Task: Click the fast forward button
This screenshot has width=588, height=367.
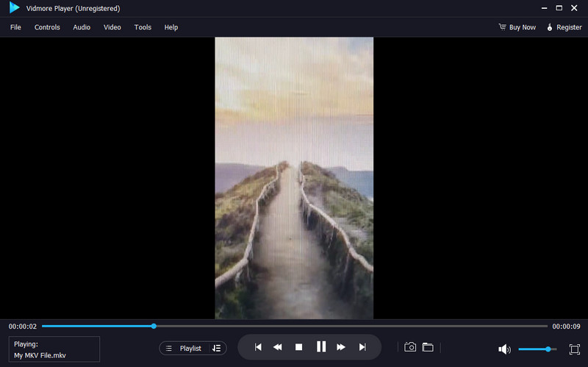Action: point(341,347)
